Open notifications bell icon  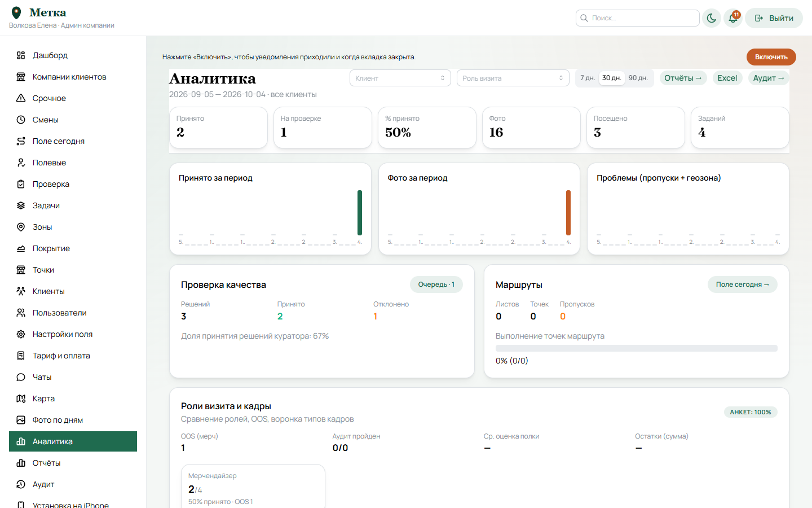733,18
